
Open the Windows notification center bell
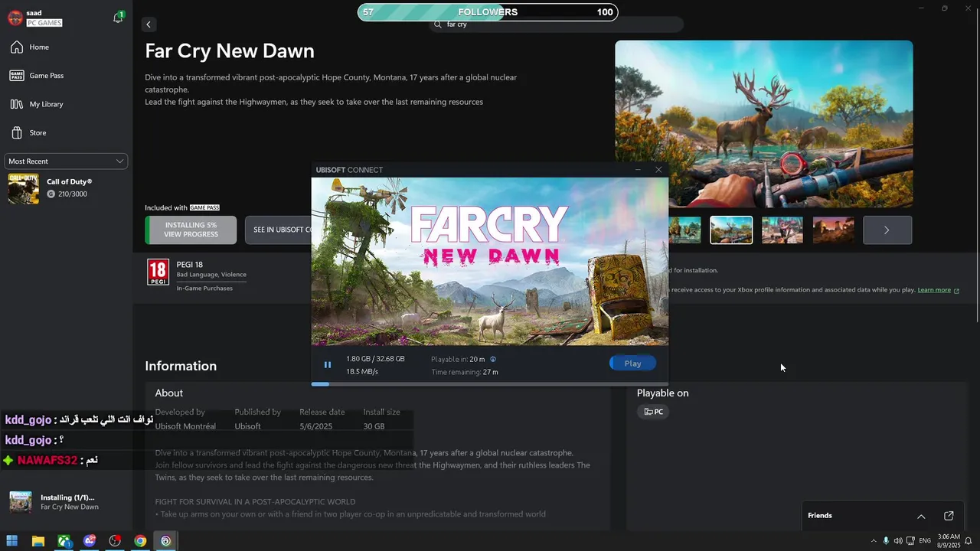pyautogui.click(x=969, y=541)
